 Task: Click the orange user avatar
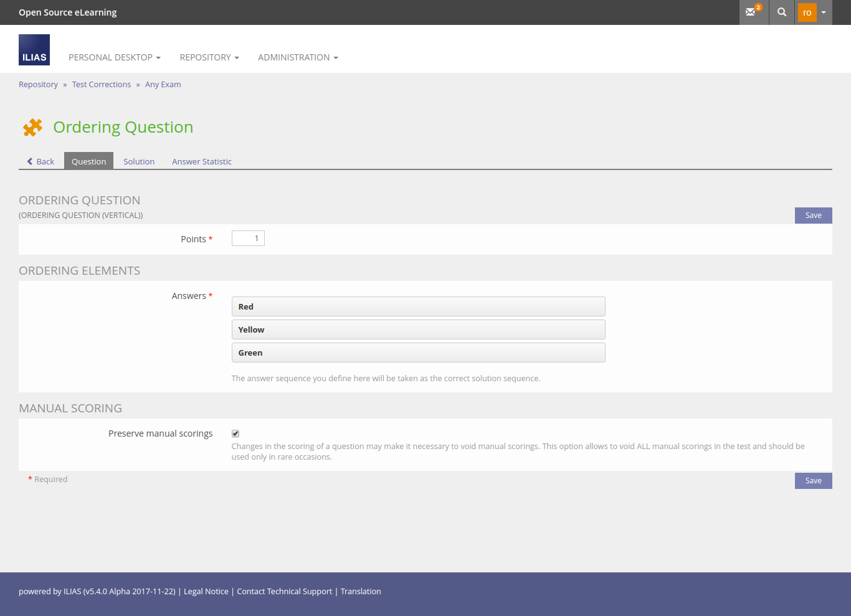(807, 12)
